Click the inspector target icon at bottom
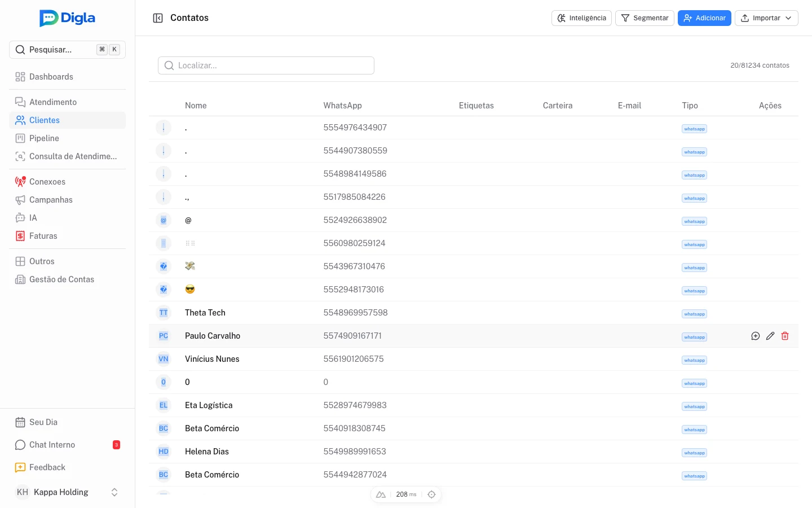Viewport: 812px width, 508px height. [x=431, y=494]
